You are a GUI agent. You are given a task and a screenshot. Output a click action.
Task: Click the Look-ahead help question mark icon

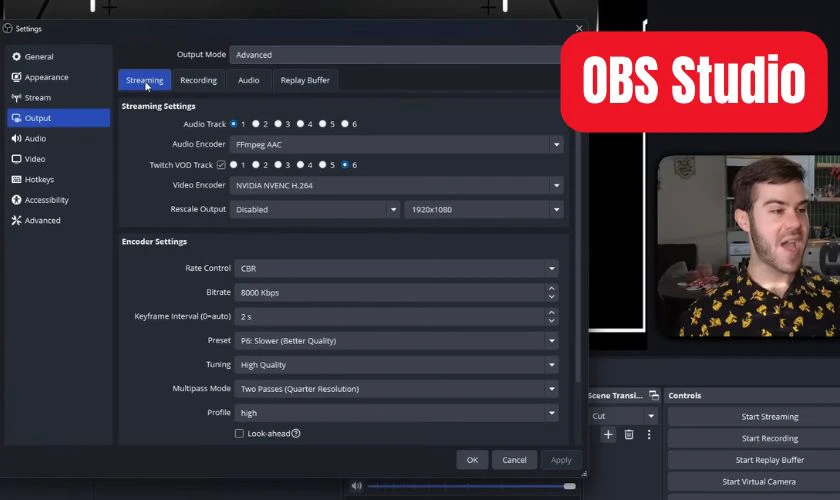tap(296, 434)
